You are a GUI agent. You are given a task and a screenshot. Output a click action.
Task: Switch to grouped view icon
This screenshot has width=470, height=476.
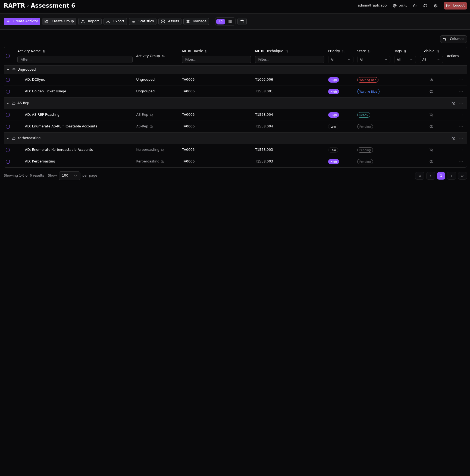tap(221, 21)
